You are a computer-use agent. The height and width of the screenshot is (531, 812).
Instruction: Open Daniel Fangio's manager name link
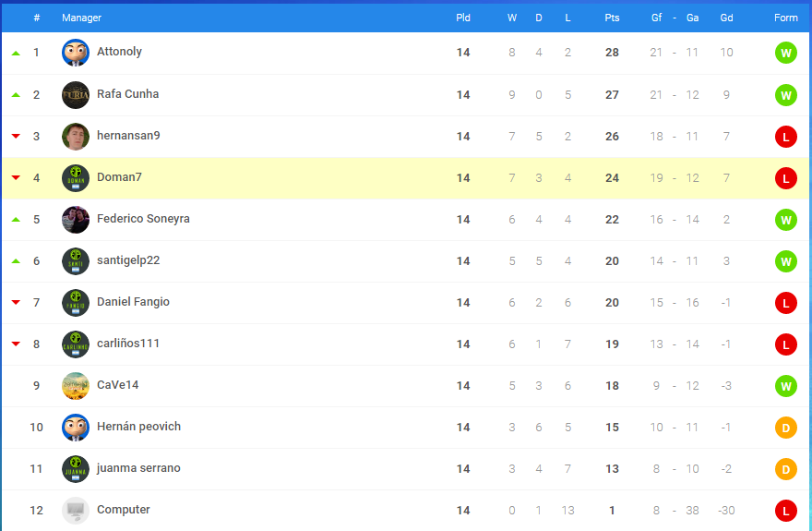click(x=133, y=302)
